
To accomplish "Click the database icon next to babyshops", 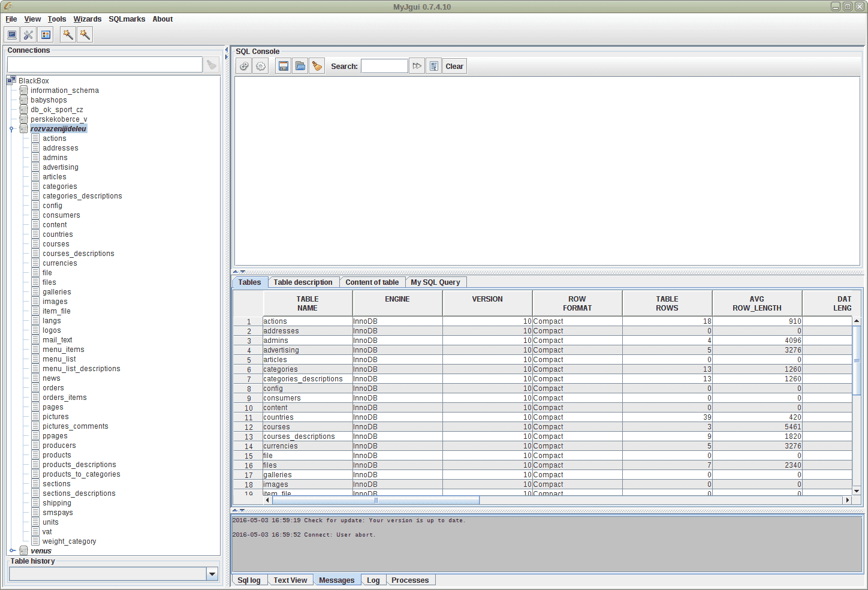I will tap(23, 100).
